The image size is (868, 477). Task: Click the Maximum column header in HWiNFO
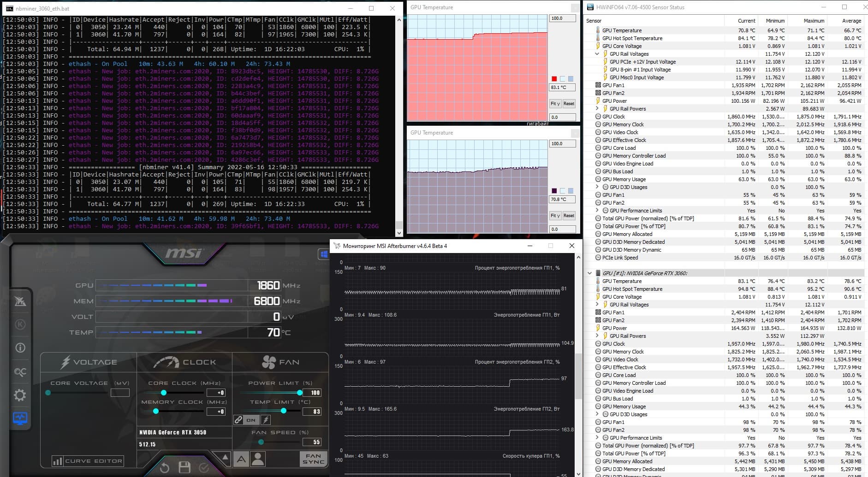tap(814, 21)
